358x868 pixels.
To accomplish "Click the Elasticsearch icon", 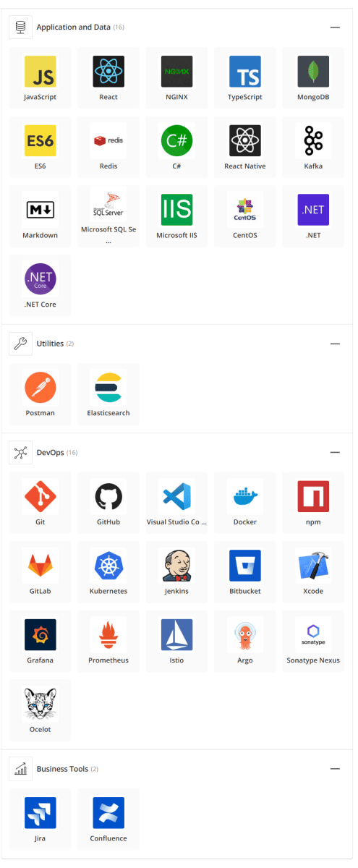I will [x=108, y=387].
